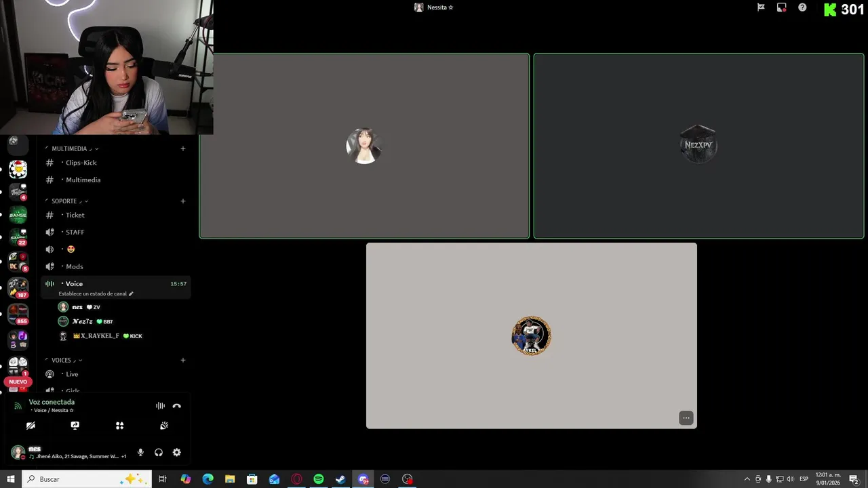Viewport: 868px width, 488px height.
Task: Open volume control in system tray
Action: pyautogui.click(x=790, y=479)
